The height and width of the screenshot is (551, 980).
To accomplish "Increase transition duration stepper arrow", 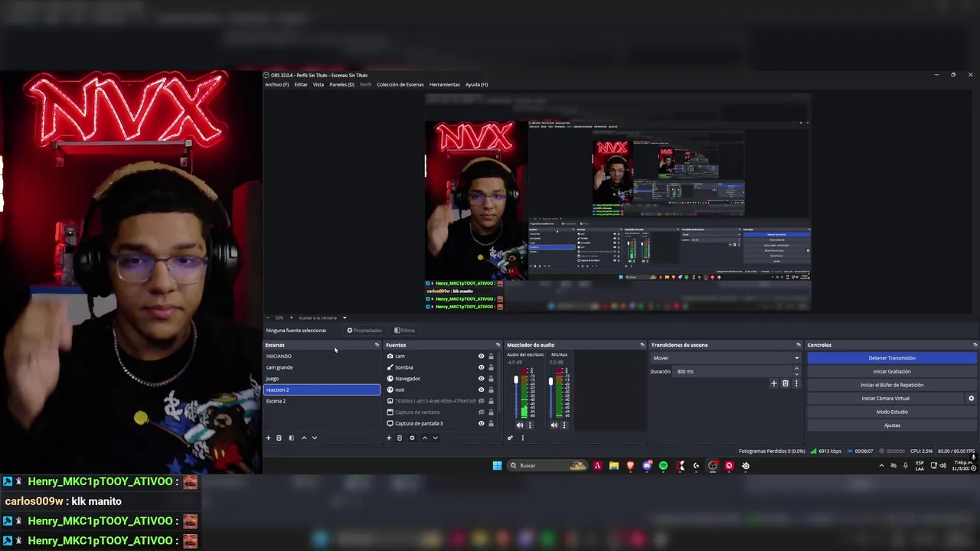I will point(796,369).
